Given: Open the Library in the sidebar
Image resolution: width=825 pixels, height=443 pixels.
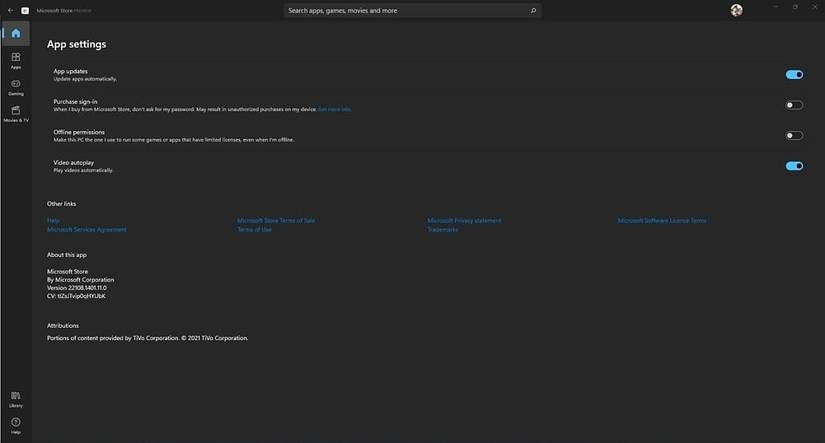Looking at the screenshot, I should [16, 399].
